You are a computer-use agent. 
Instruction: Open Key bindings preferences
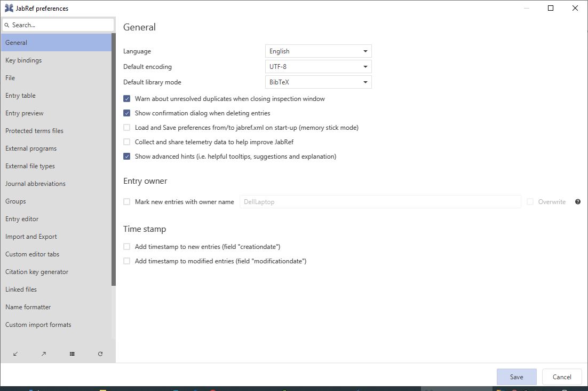point(56,60)
